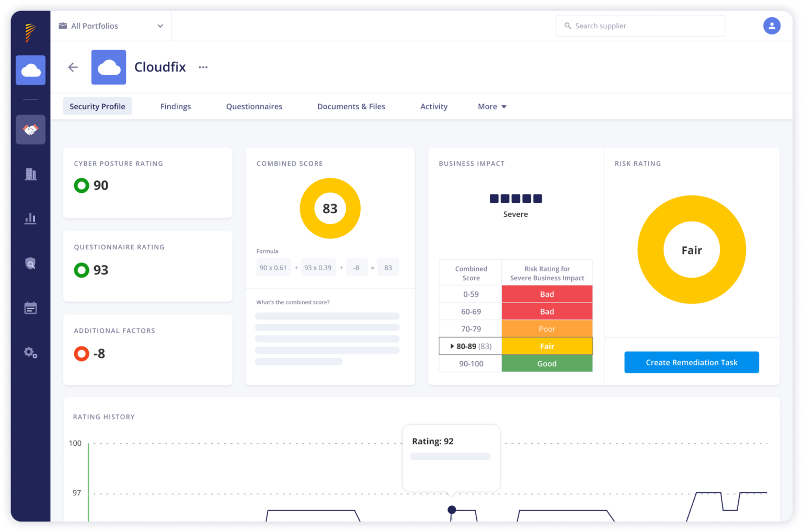Viewport: 803px width, 532px height.
Task: Click the Create Remediation Task button
Action: (x=691, y=362)
